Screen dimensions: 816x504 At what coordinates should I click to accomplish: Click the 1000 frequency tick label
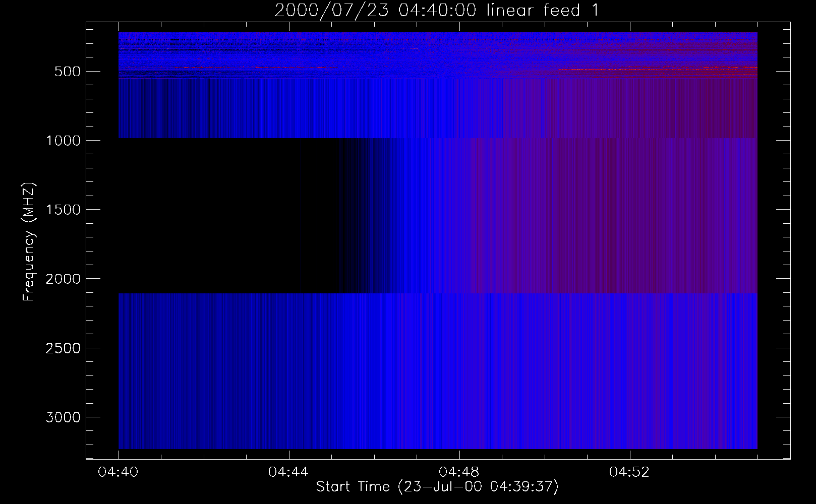pos(63,141)
